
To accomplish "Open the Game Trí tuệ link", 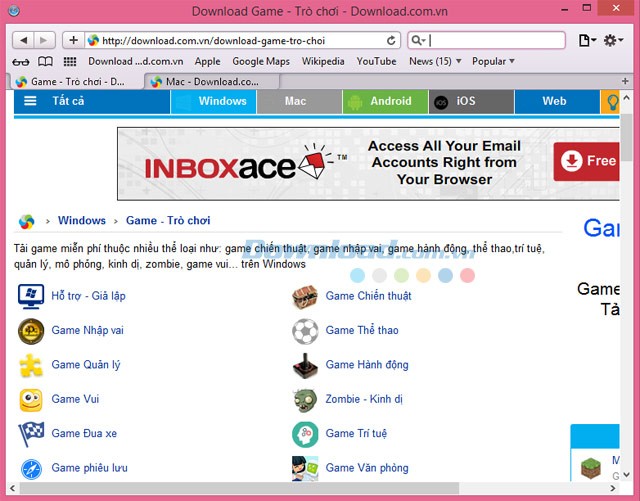I will pyautogui.click(x=356, y=433).
